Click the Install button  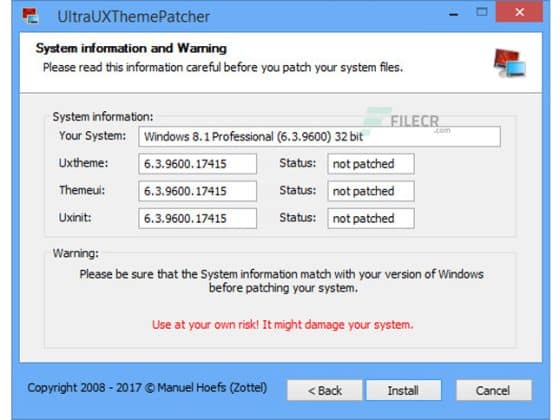tap(404, 390)
